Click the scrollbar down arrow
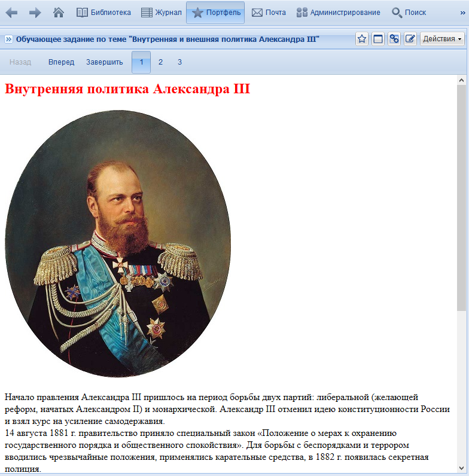Viewport: 469px width, 476px height. [461, 468]
